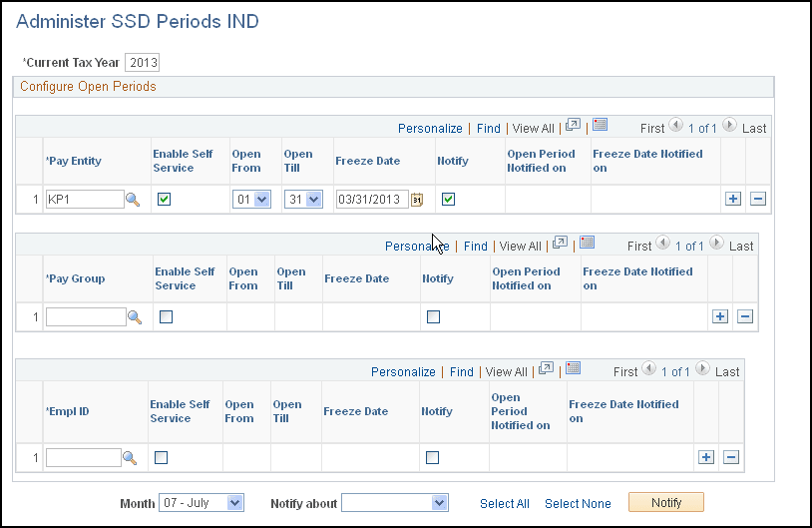Download Pay Group grid to spreadsheet icon

(587, 242)
